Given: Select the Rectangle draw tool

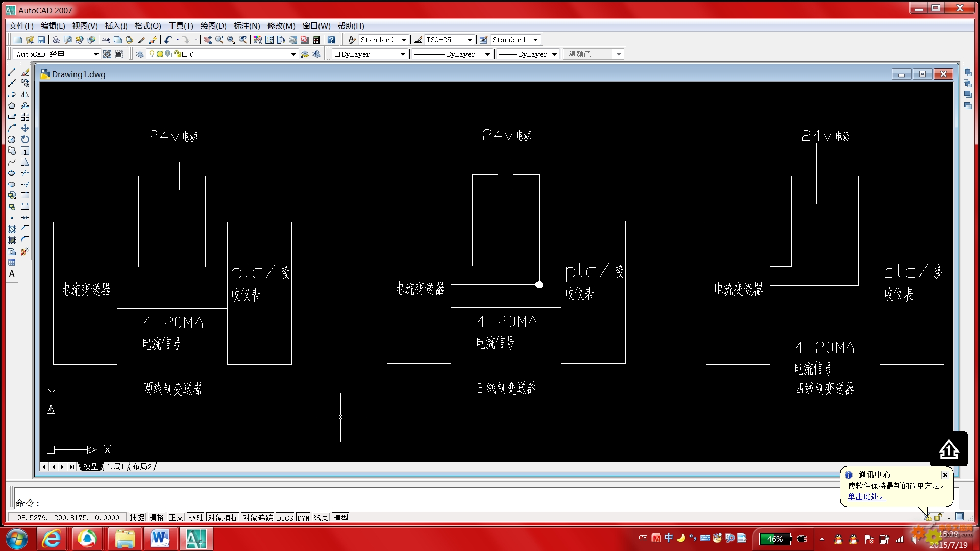Looking at the screenshot, I should click(12, 117).
